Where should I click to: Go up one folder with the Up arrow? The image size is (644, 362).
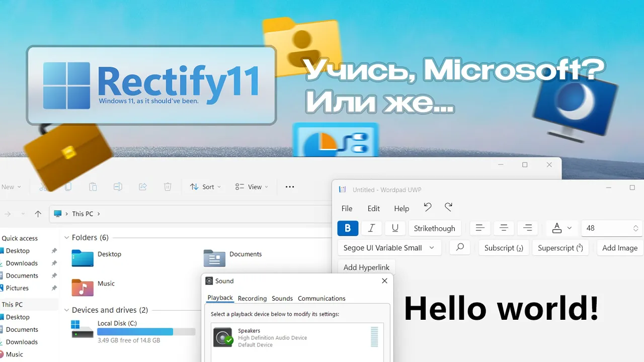point(38,214)
